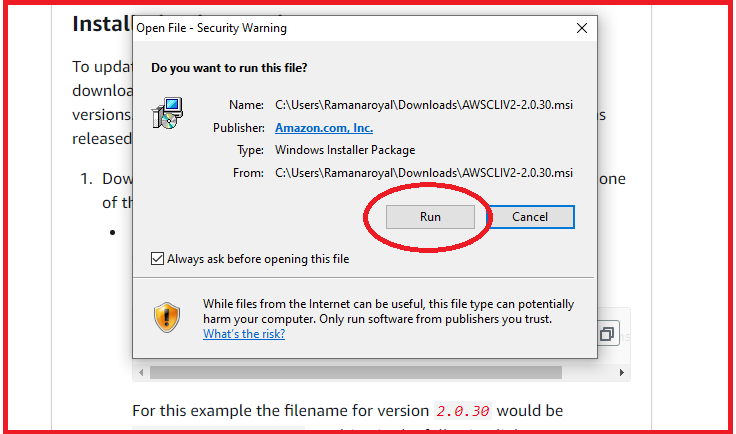
Task: Click the horizontal scrollbar right arrow
Action: point(621,373)
